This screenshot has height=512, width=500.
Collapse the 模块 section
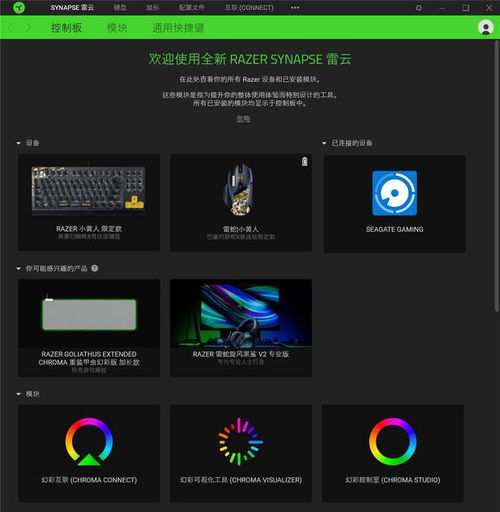coord(19,394)
